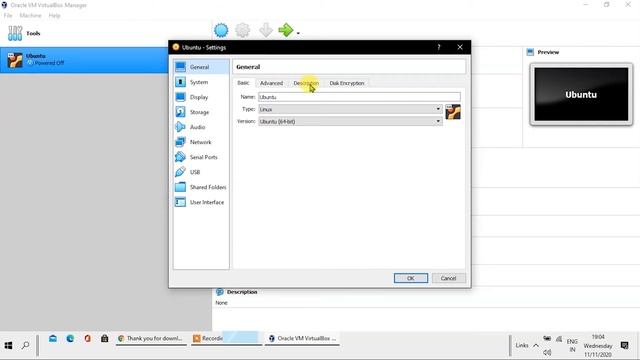Click the Description section header in details
640x360 pixels.
pyautogui.click(x=242, y=292)
